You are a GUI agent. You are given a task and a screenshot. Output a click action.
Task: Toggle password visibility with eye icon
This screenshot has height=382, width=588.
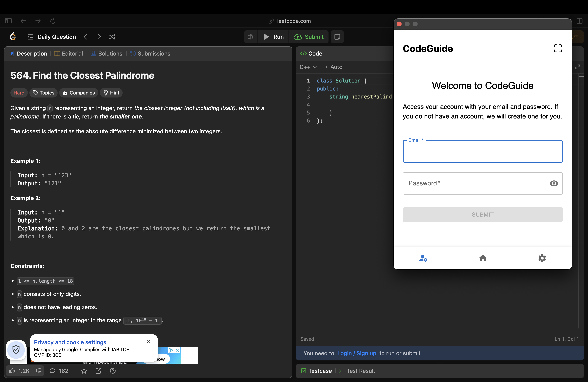point(554,183)
